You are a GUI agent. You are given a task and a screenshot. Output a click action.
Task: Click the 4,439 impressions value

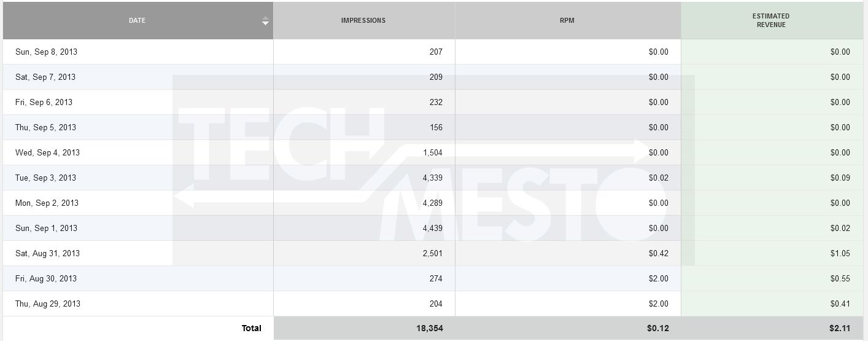click(x=433, y=228)
